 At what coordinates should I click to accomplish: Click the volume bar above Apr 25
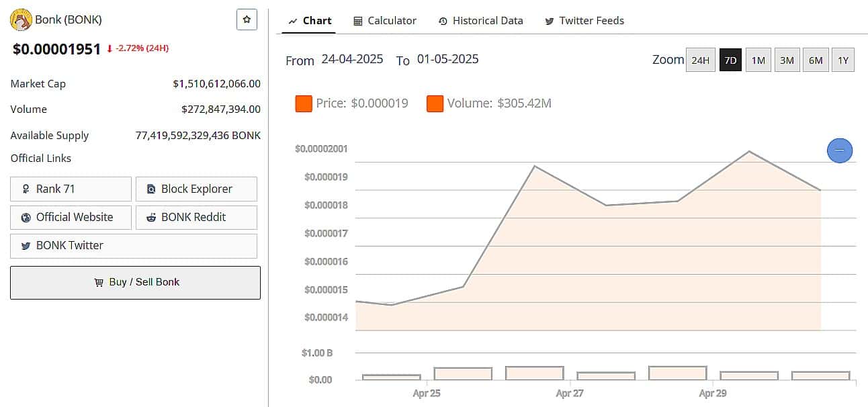(463, 373)
